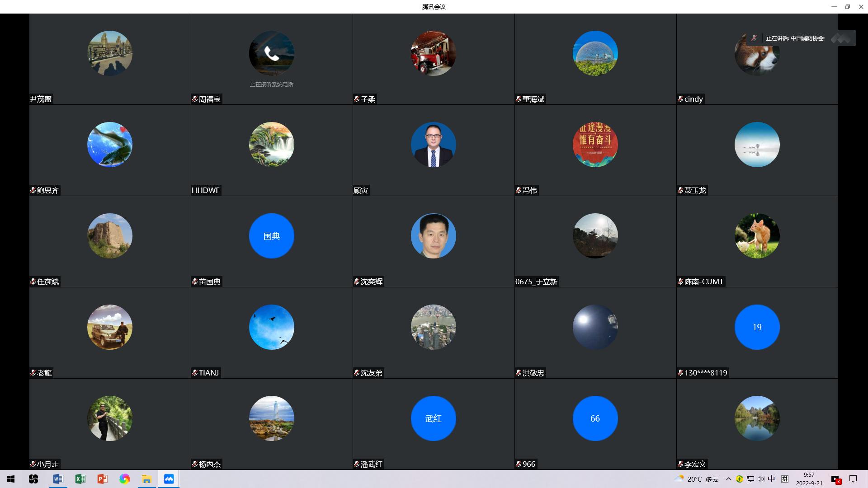Select participant name label HHDWF
The width and height of the screenshot is (868, 488).
tap(206, 190)
